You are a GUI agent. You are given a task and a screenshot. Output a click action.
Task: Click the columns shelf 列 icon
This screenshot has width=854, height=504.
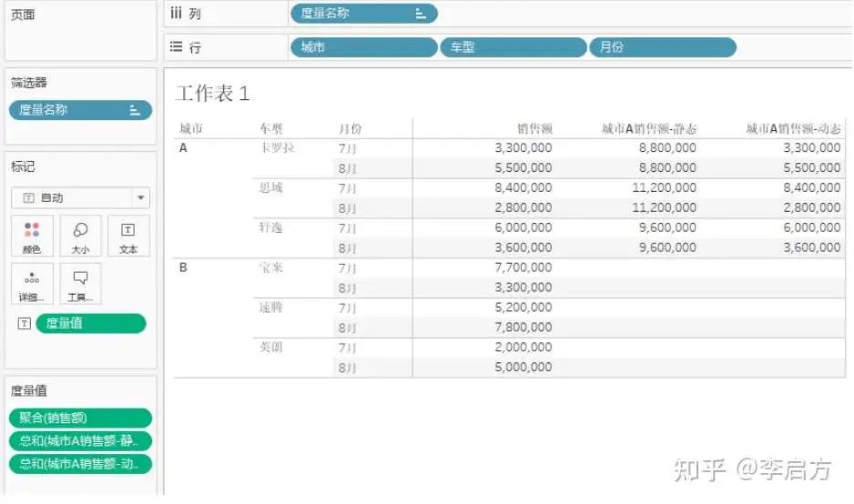point(176,13)
